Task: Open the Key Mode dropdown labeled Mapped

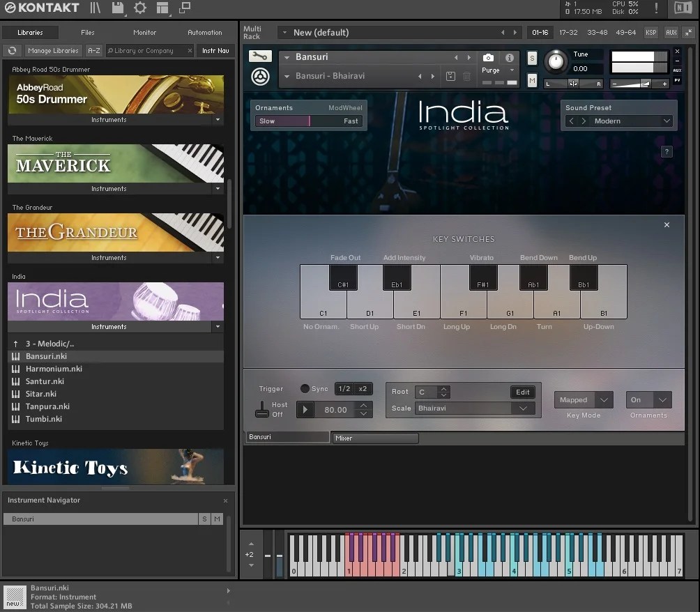Action: tap(583, 399)
